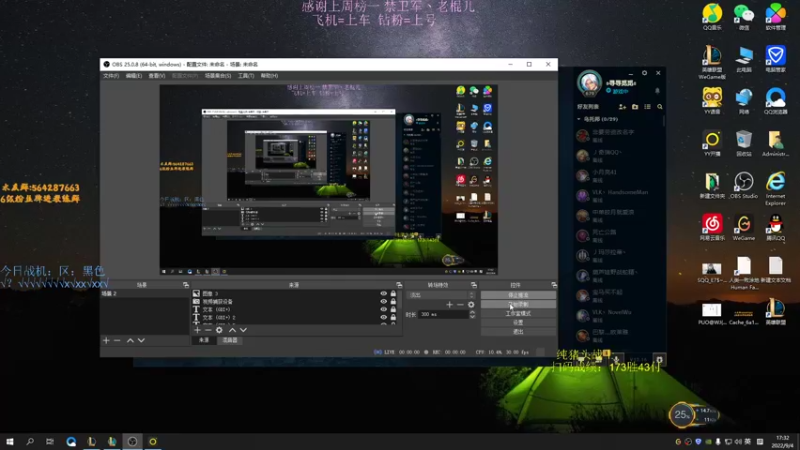Switch to 混音器 tab
This screenshot has height=450, width=800.
[230, 340]
